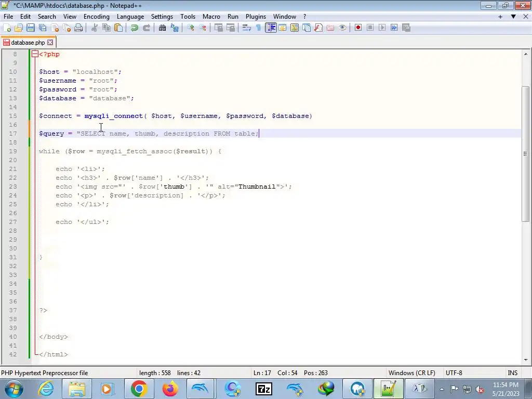
Task: Click the muted volume tray icon
Action: (x=480, y=389)
